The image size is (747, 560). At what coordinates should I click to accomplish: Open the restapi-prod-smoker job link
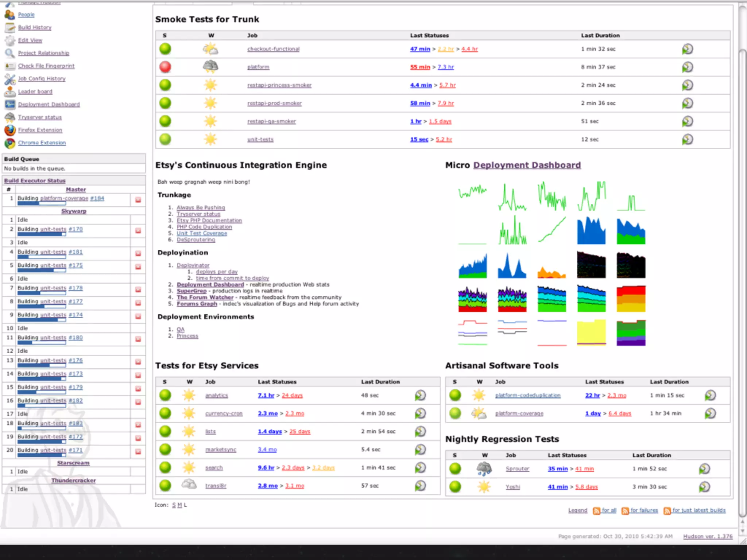pyautogui.click(x=274, y=103)
